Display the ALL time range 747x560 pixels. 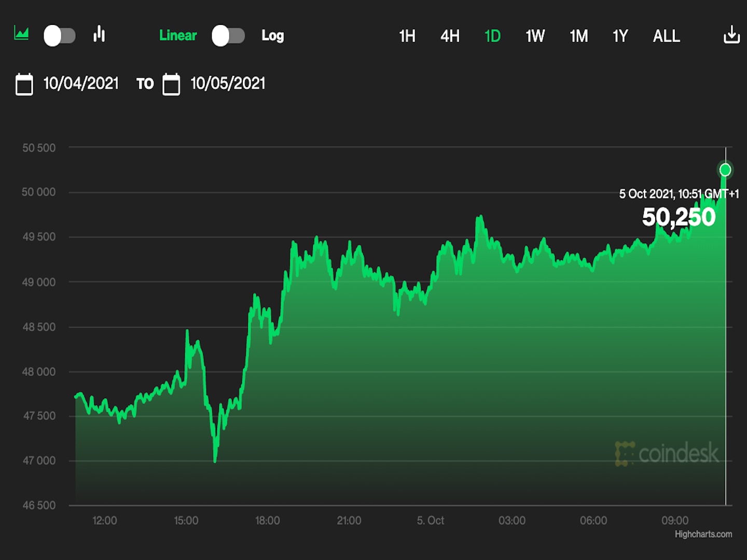666,36
